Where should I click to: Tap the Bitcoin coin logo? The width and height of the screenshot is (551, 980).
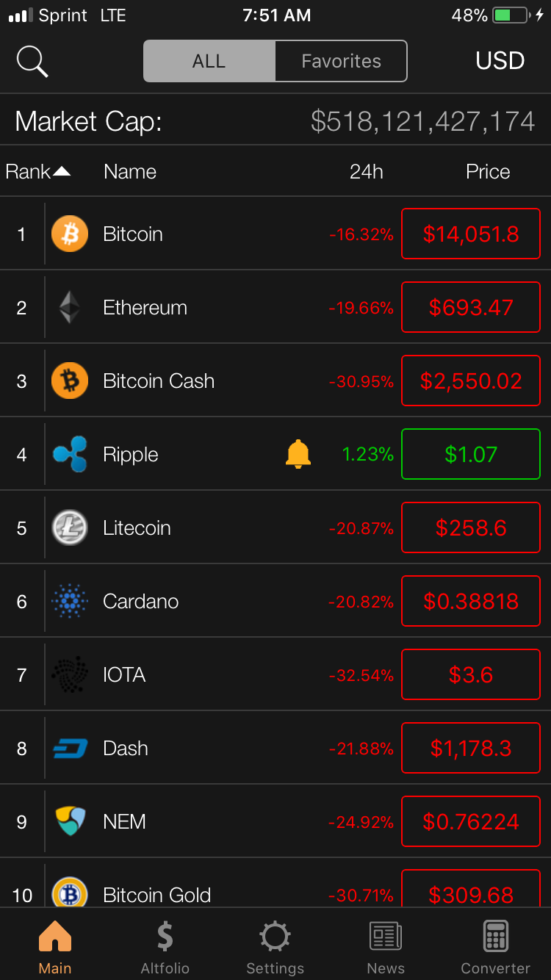pyautogui.click(x=70, y=234)
